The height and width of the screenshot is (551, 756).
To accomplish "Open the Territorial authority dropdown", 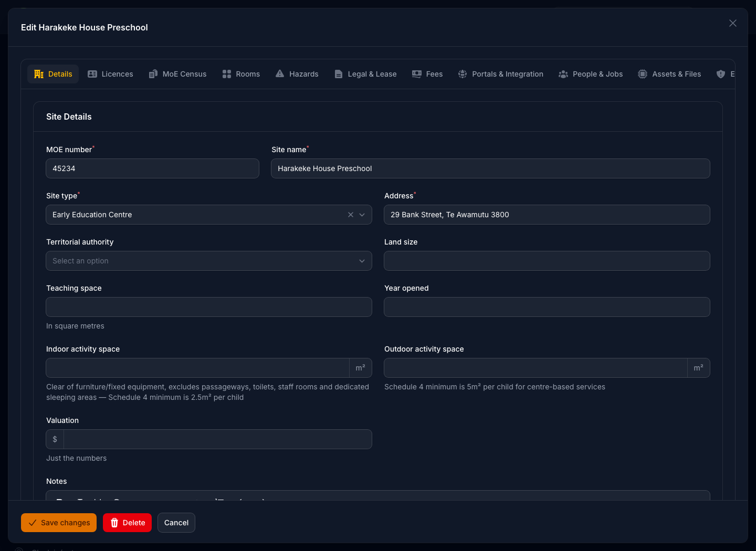I will pos(209,261).
